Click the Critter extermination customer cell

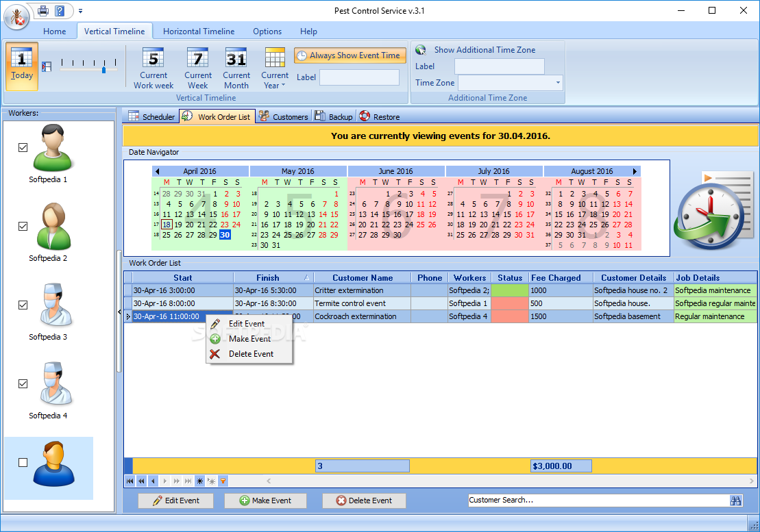(x=362, y=290)
